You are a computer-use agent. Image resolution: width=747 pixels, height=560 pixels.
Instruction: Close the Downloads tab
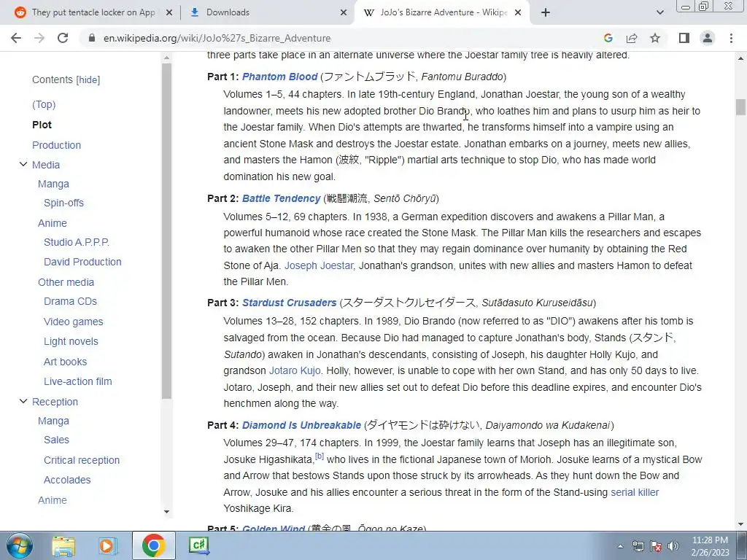[344, 12]
